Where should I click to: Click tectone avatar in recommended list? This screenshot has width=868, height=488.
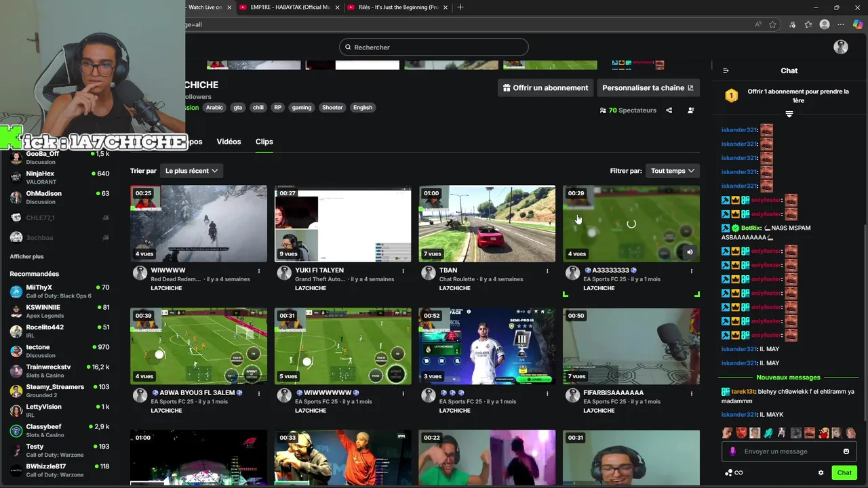(16, 351)
